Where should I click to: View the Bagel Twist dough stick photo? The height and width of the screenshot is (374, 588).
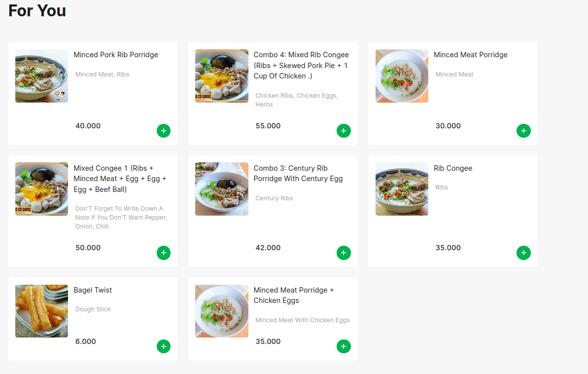41,311
